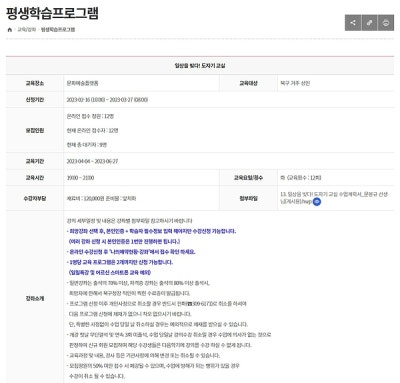Click the 수강자부담 row label

tap(35, 198)
